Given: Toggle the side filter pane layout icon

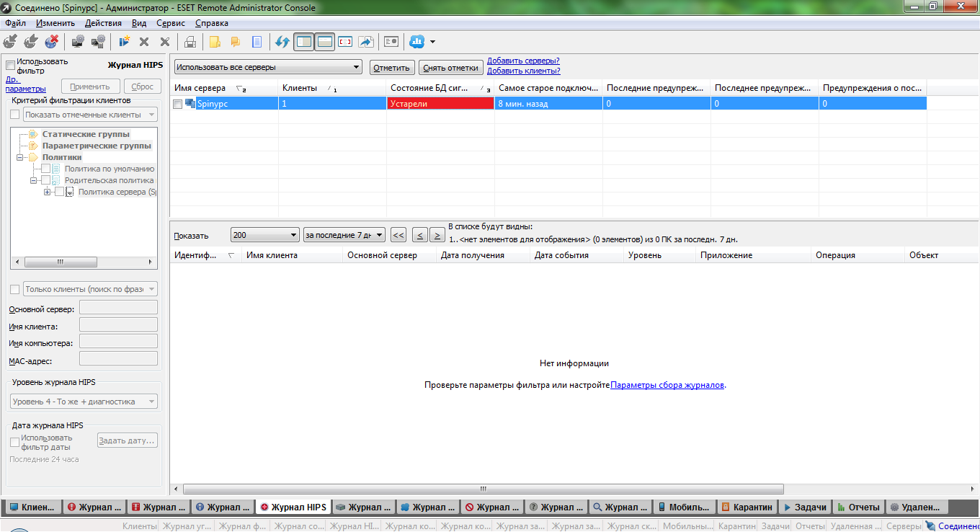Looking at the screenshot, I should coord(304,42).
